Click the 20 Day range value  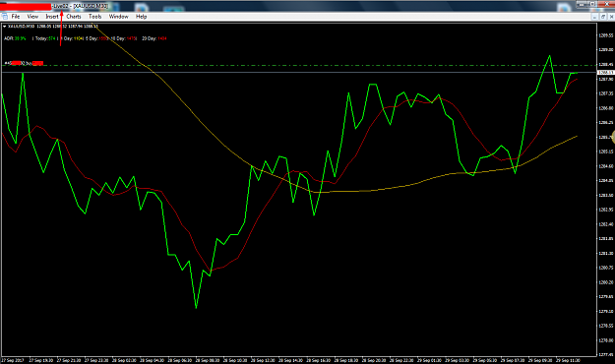[162, 38]
